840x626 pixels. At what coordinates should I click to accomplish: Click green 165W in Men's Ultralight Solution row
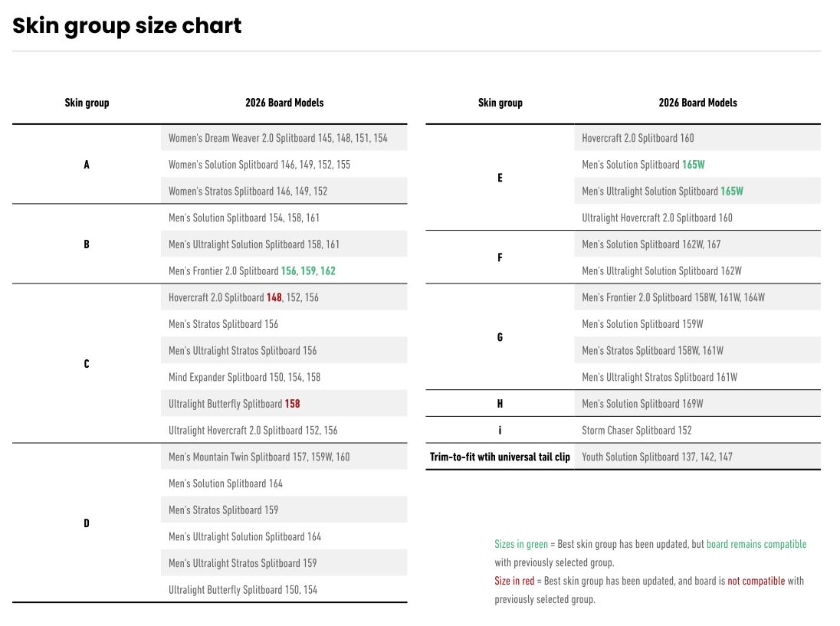pos(731,192)
